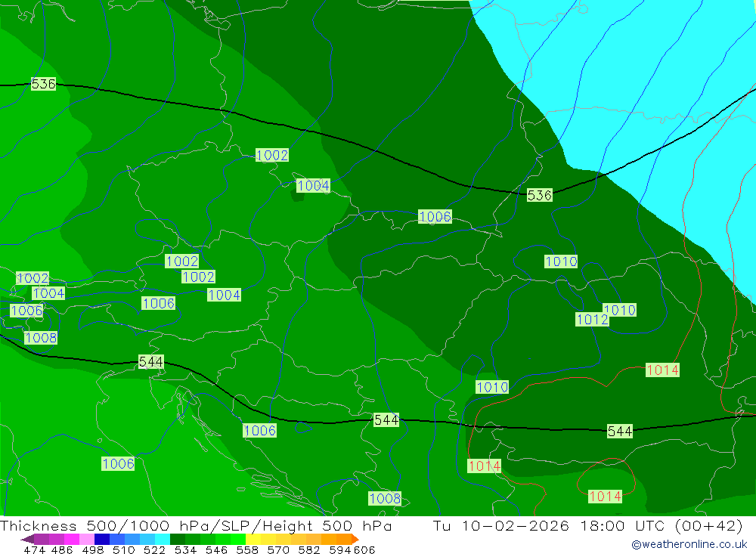Select the middle 544 contour label
756x554 pixels.
pyautogui.click(x=386, y=420)
